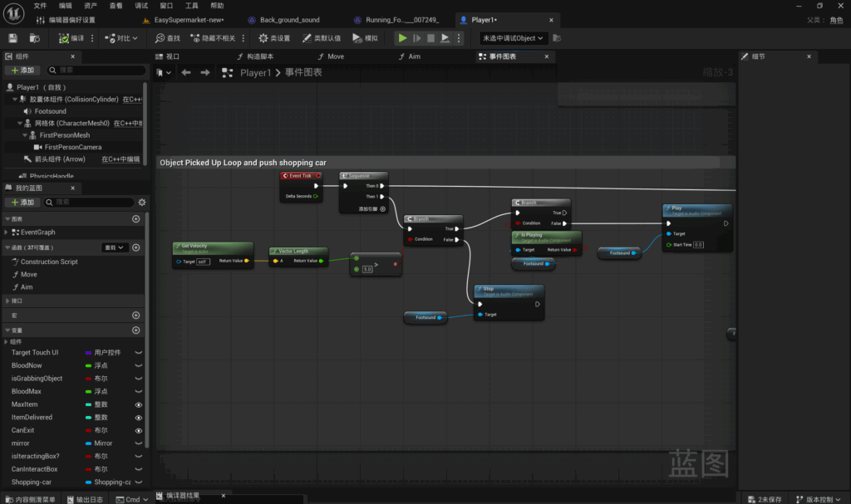Select the Construction Script function
This screenshot has height=504, width=851.
(49, 262)
